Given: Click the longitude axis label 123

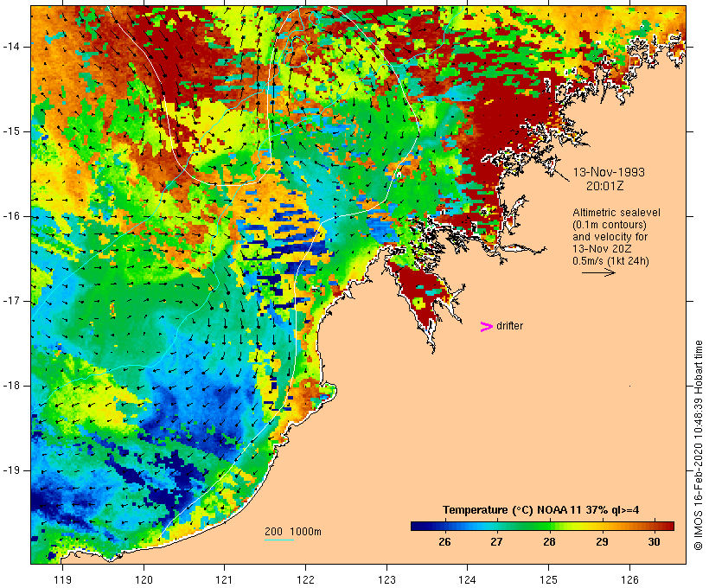Looking at the screenshot, I should (386, 579).
